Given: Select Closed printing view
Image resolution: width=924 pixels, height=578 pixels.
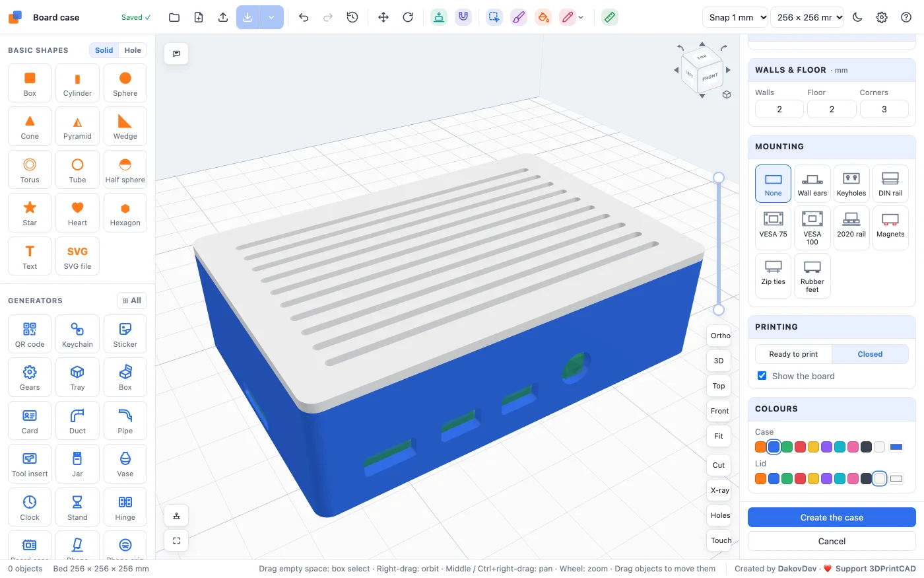Looking at the screenshot, I should point(870,354).
